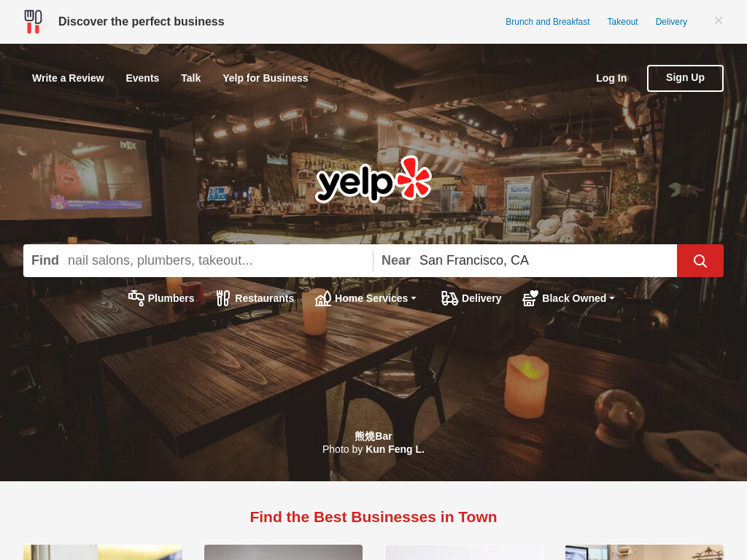Open the Events menu item
Image resolution: width=747 pixels, height=560 pixels.
[x=142, y=78]
